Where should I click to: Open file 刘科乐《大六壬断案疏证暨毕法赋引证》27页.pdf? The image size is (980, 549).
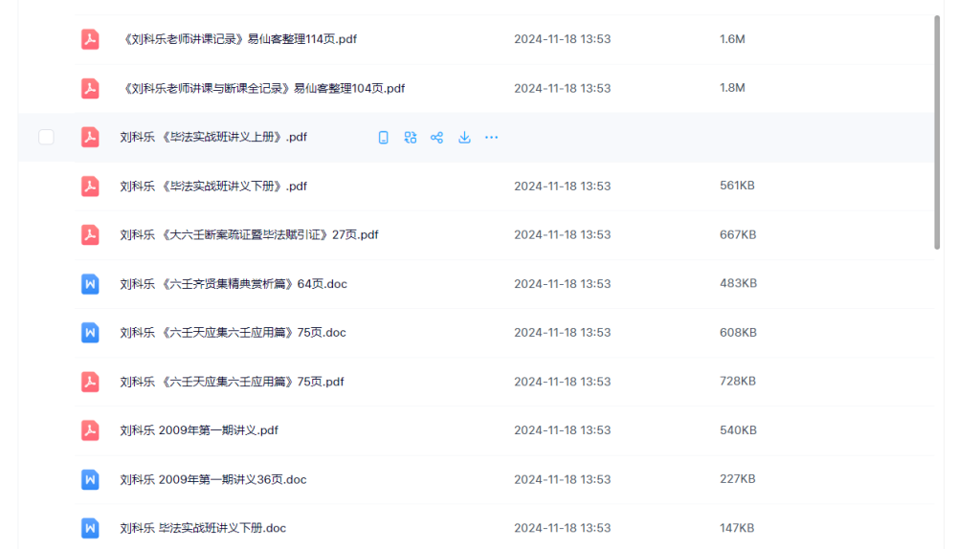(249, 235)
